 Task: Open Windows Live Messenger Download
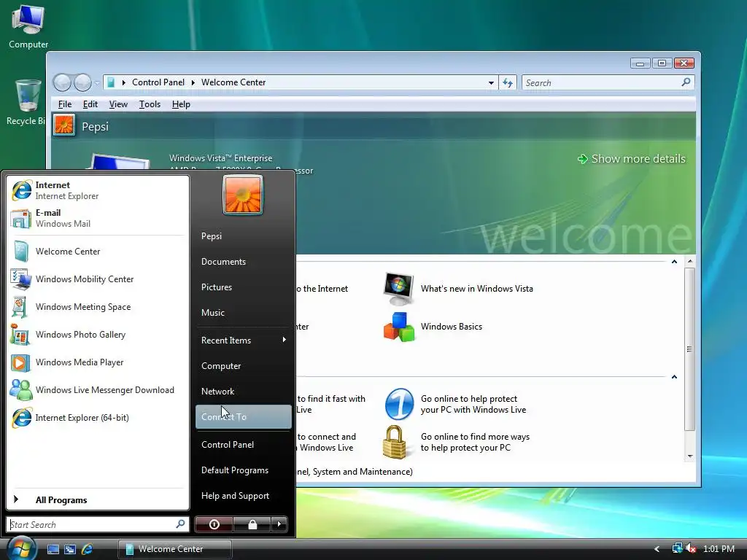coord(97,390)
